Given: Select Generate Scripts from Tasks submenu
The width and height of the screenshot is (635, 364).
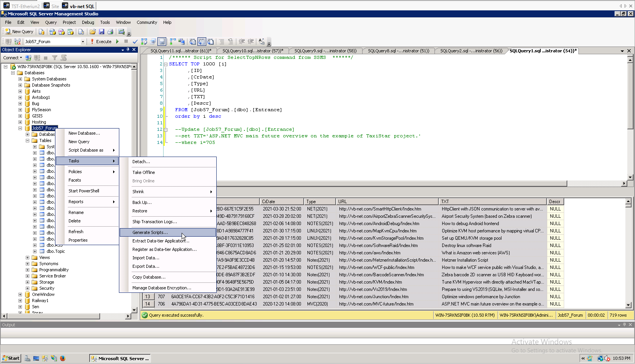Looking at the screenshot, I should [x=168, y=232].
